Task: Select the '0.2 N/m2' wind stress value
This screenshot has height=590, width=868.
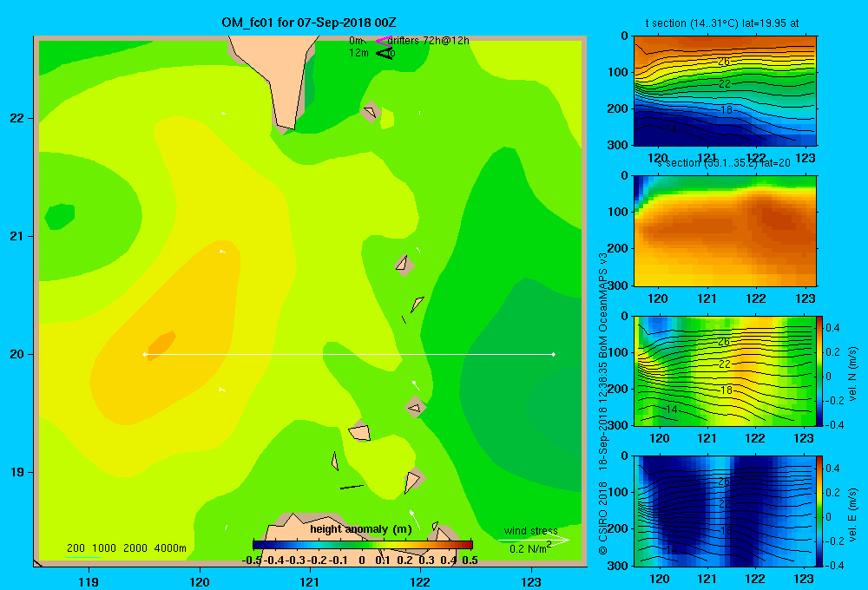Action: point(530,548)
